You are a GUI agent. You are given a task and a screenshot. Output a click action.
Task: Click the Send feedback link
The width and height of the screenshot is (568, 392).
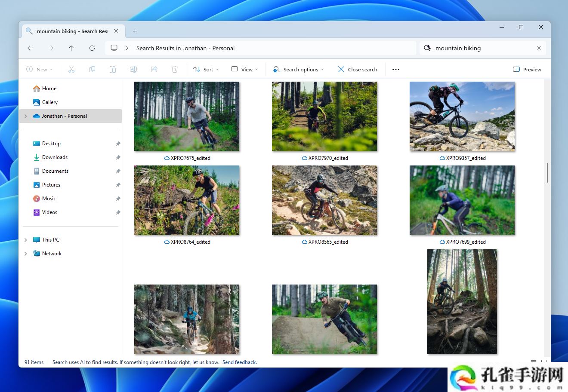[x=239, y=362]
